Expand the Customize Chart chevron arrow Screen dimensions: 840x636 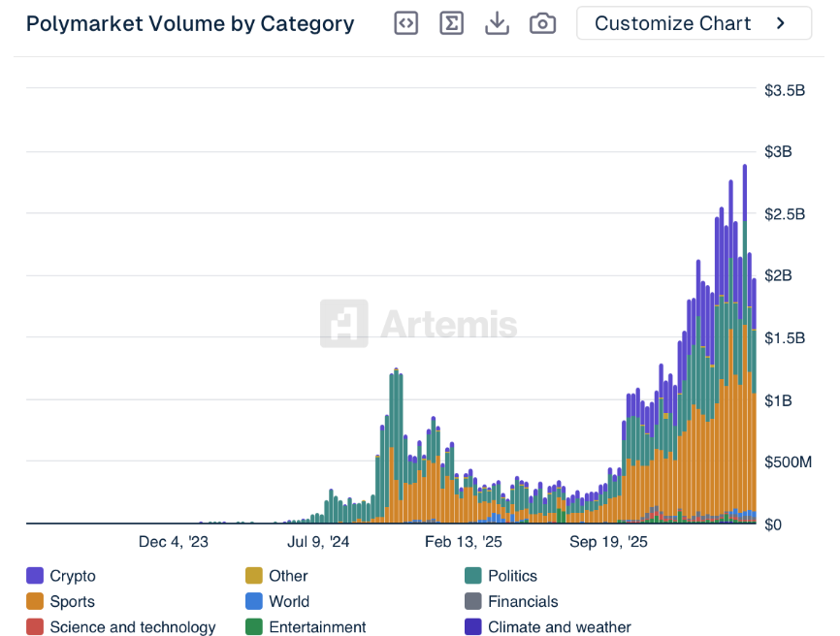point(781,23)
